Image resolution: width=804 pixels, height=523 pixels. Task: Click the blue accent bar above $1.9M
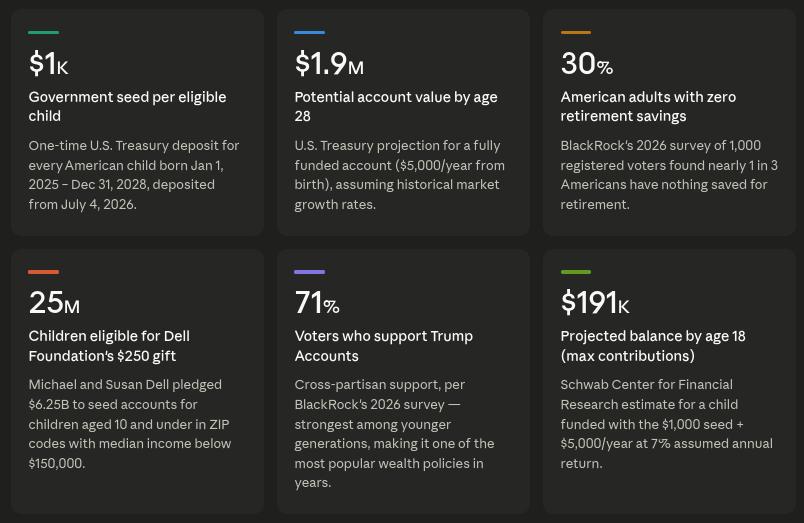[309, 33]
